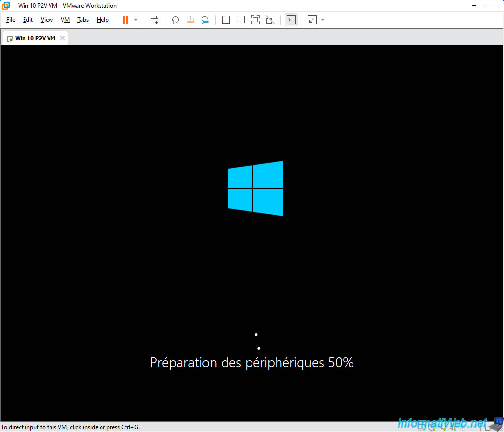Send Ctrl+Alt+Del to the virtual machine

tap(154, 20)
